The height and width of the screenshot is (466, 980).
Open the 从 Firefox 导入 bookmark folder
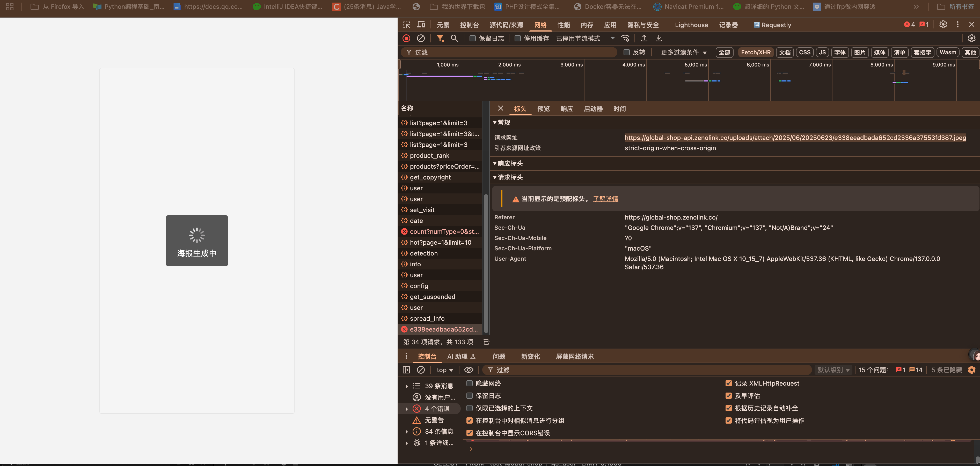[57, 7]
